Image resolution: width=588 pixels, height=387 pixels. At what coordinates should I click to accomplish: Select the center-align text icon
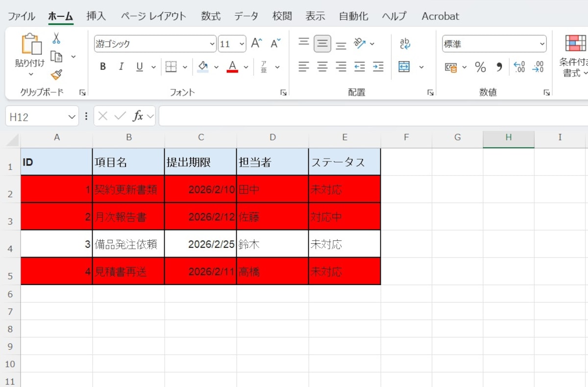click(322, 67)
